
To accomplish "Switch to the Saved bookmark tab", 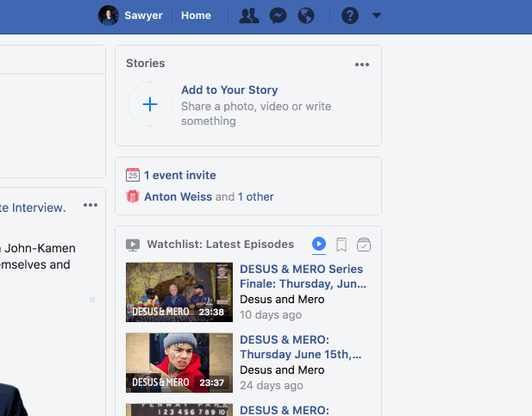I will click(341, 245).
